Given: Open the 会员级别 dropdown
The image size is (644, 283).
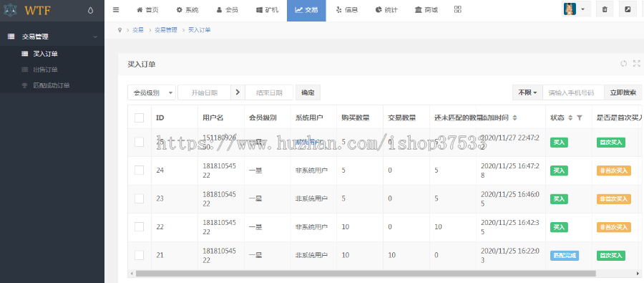Looking at the screenshot, I should [152, 92].
